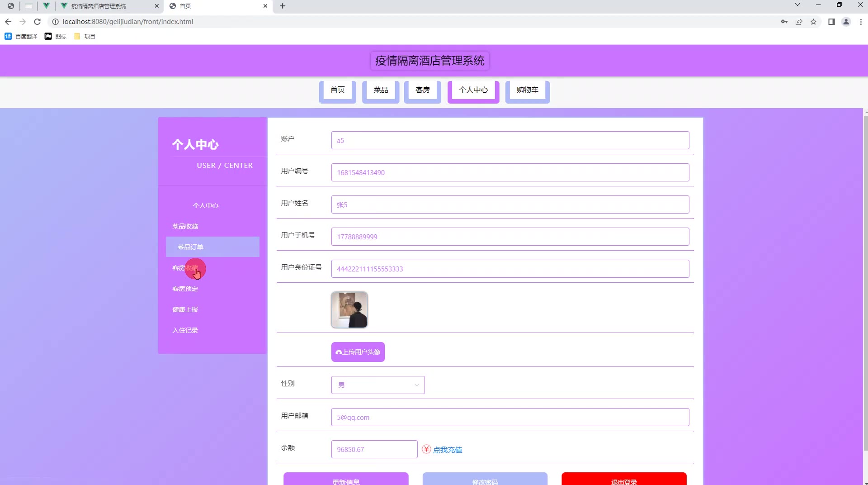Open the 百度翻译 bookmark
Image resolution: width=868 pixels, height=485 pixels.
pos(21,36)
